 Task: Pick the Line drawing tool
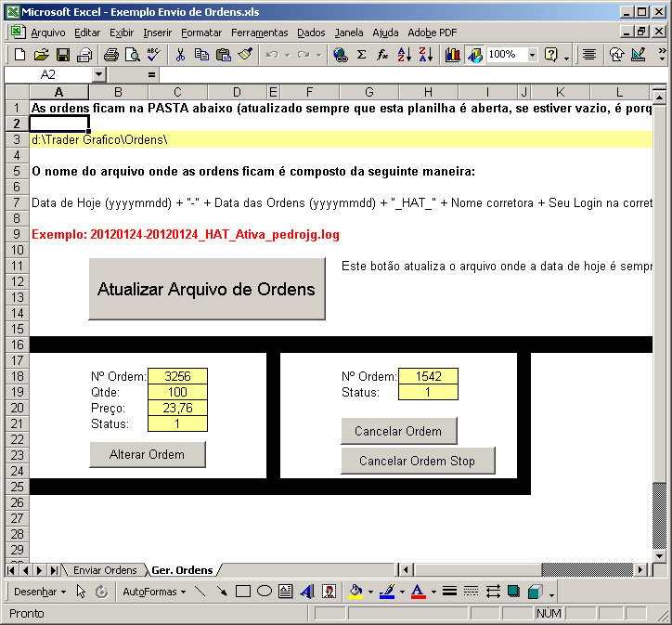[x=200, y=592]
